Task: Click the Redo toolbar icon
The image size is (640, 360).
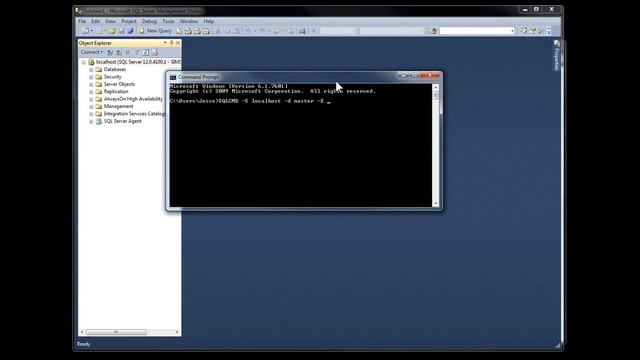Action: [x=262, y=31]
